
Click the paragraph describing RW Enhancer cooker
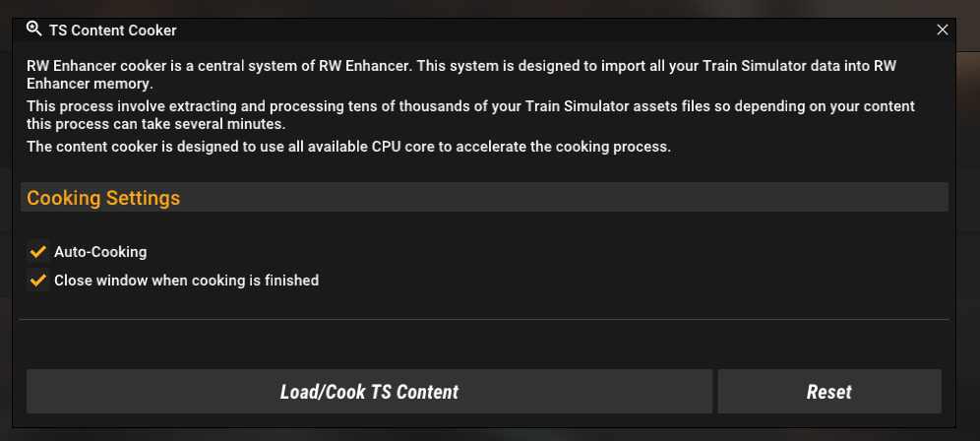click(461, 74)
